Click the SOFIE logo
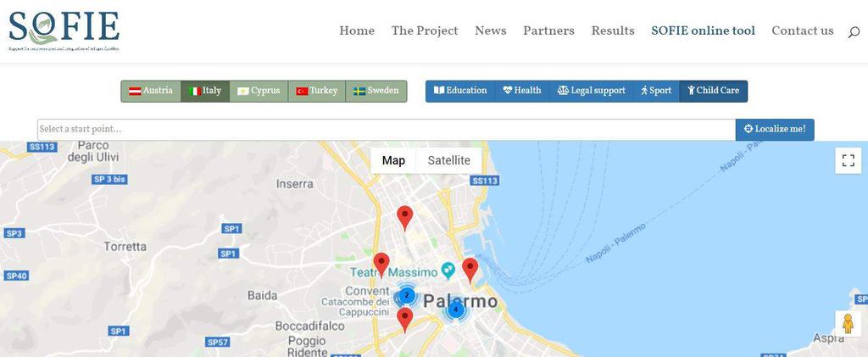868x357 pixels. (64, 31)
